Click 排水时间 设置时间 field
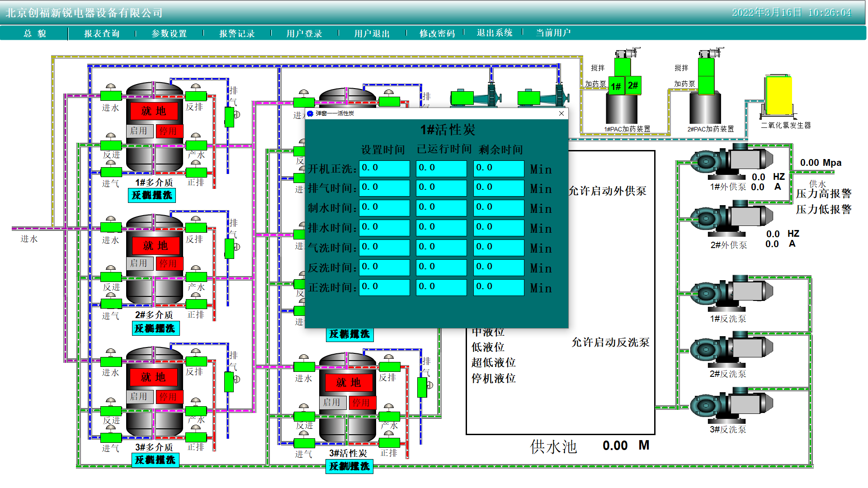 [384, 228]
